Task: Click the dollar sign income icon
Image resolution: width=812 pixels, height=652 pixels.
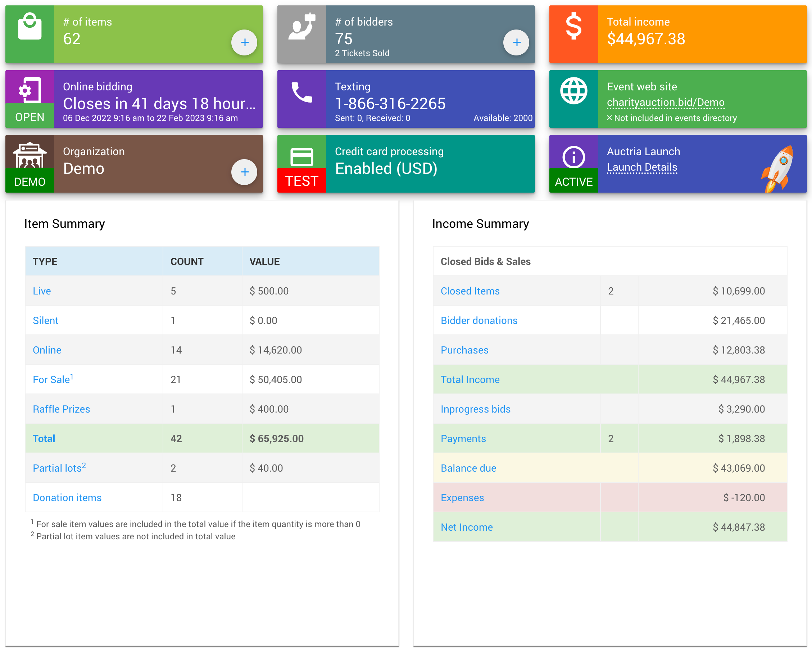Action: click(573, 26)
